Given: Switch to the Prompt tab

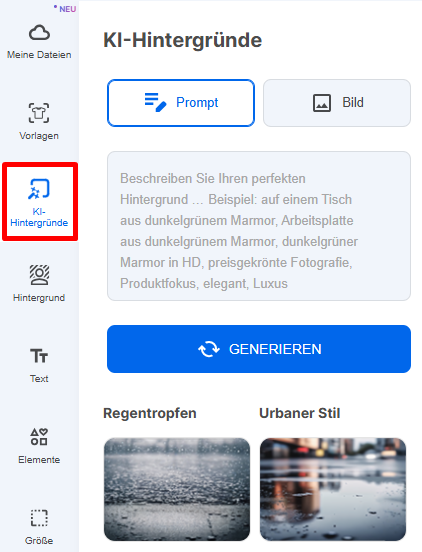Looking at the screenshot, I should point(181,103).
